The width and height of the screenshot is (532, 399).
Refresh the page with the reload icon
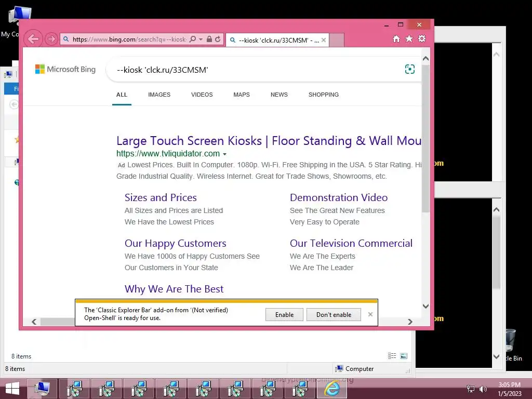pos(218,39)
